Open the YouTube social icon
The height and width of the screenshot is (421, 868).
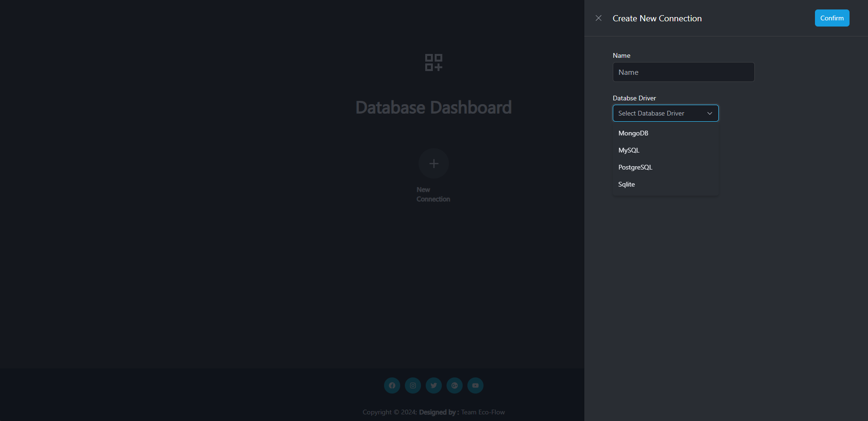coord(475,385)
